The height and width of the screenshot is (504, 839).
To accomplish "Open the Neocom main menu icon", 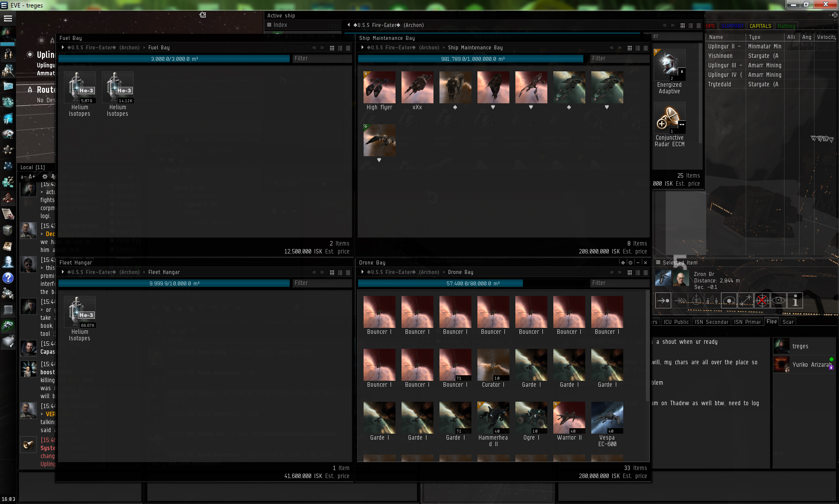I will pos(8,18).
